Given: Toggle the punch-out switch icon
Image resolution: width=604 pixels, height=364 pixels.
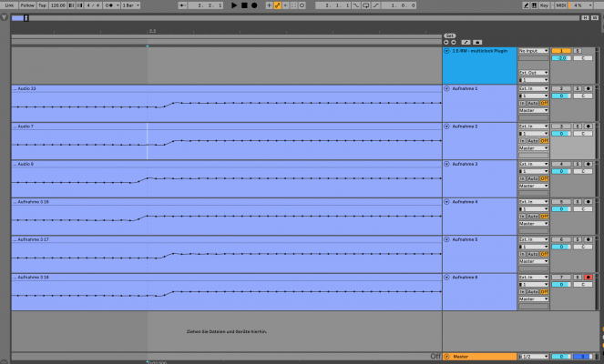Looking at the screenshot, I should 375,5.
